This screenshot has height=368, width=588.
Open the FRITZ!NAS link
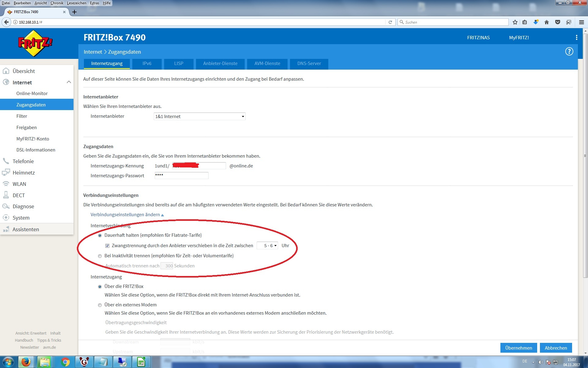[x=478, y=38]
